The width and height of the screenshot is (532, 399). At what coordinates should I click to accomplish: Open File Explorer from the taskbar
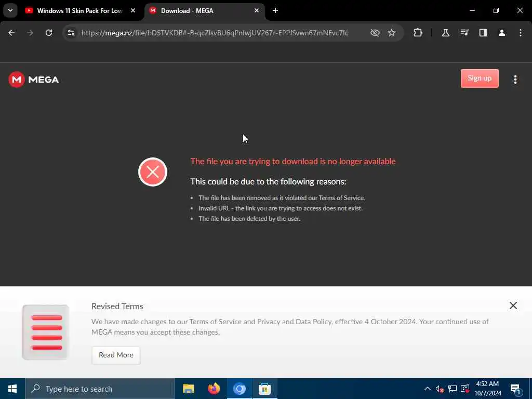click(188, 389)
